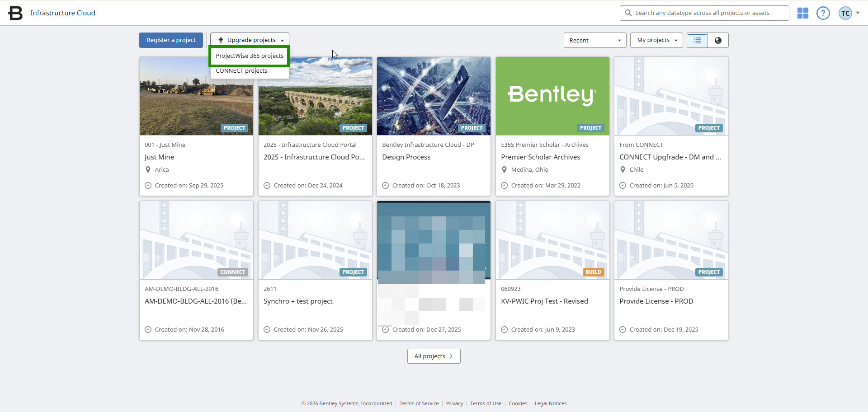Open the Design Process city thumbnail
The width and height of the screenshot is (868, 412).
pyautogui.click(x=434, y=96)
